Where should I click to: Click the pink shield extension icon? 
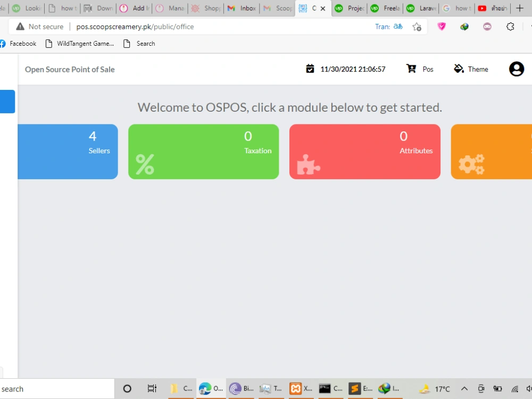click(442, 27)
